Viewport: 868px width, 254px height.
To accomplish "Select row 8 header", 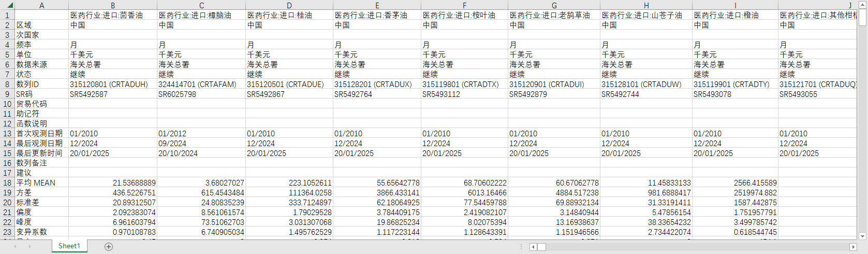I will [7, 84].
